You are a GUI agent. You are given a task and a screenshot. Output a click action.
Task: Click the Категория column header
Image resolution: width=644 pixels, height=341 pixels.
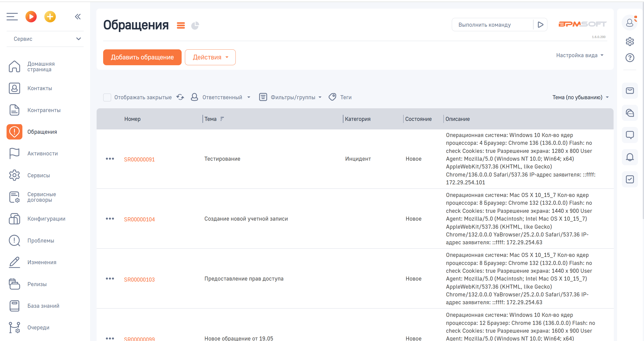358,119
